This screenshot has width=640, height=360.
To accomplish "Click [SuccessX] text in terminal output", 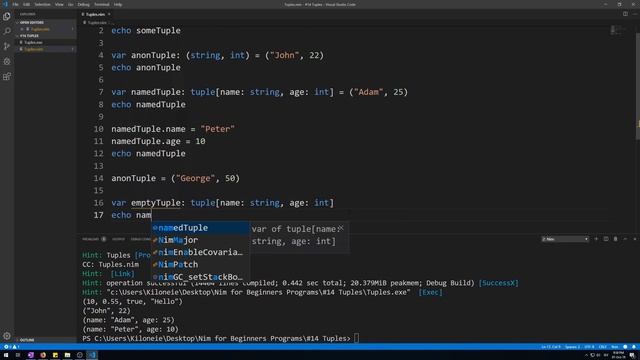I will pos(498,283).
